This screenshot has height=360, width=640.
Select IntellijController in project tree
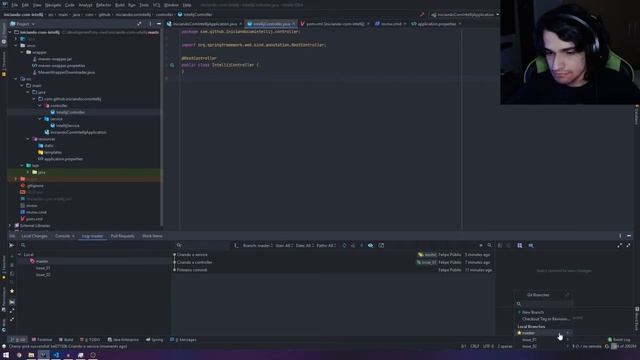pos(70,112)
